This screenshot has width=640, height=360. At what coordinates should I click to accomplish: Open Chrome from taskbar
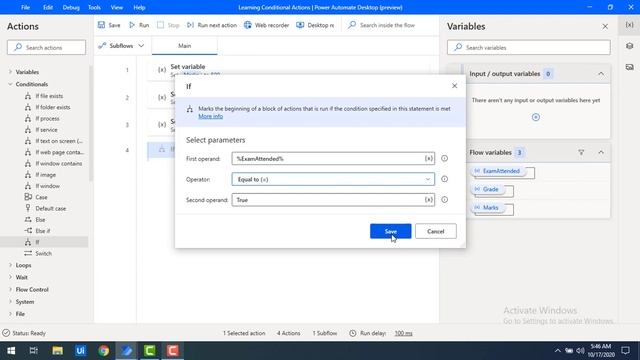point(104,351)
